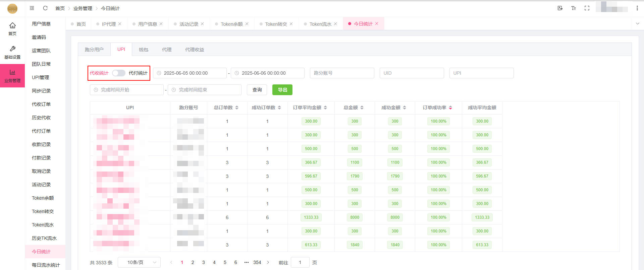Close the Token流水 tab
The width and height of the screenshot is (644, 270).
click(335, 24)
